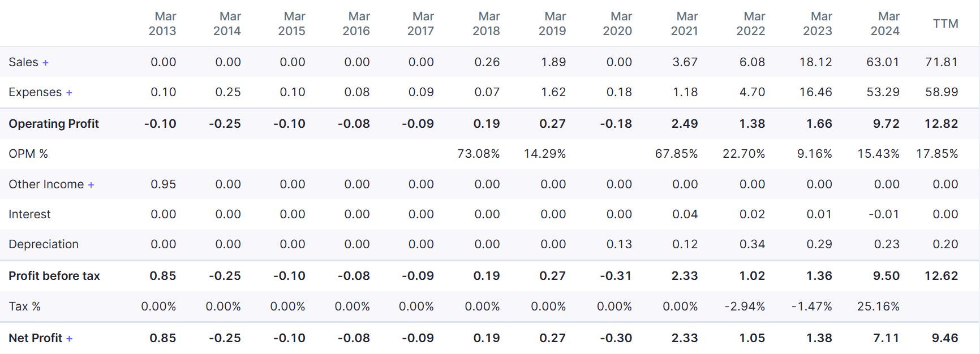Expand the Sales row plus icon
The width and height of the screenshot is (980, 354).
point(45,63)
